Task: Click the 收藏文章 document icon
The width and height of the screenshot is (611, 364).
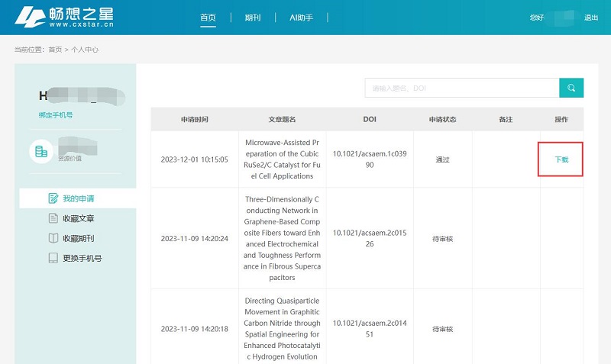Action: point(53,218)
